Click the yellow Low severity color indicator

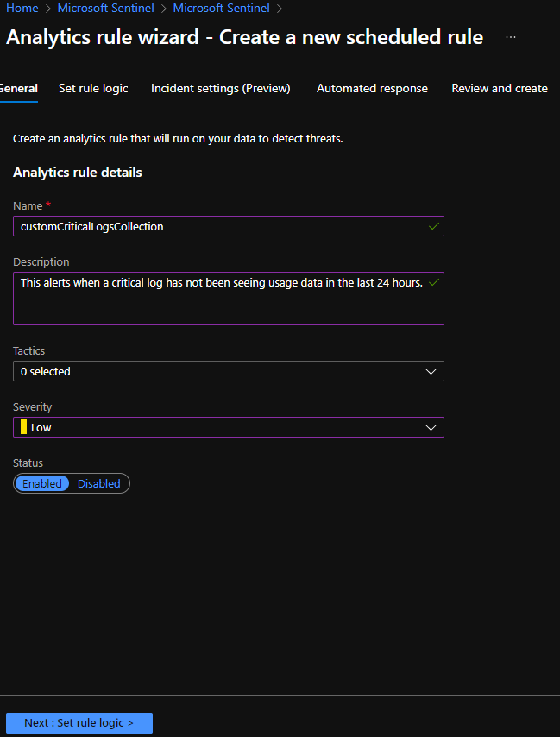click(23, 427)
